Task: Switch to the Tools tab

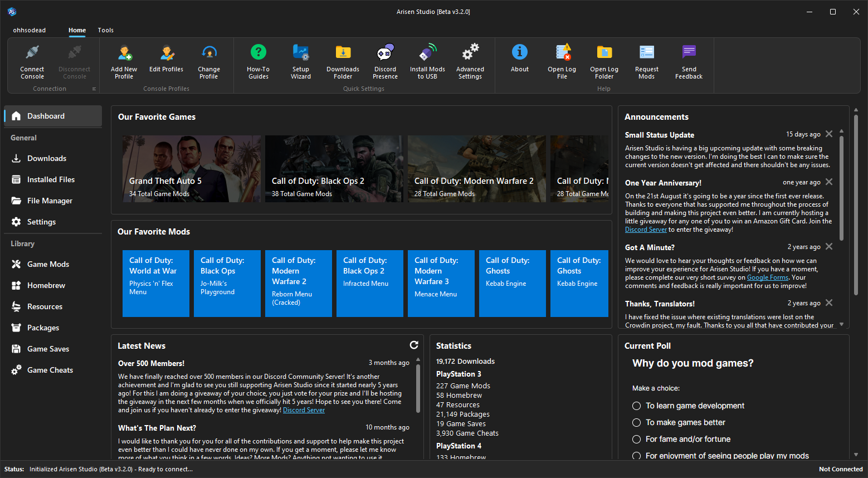Action: pyautogui.click(x=105, y=30)
